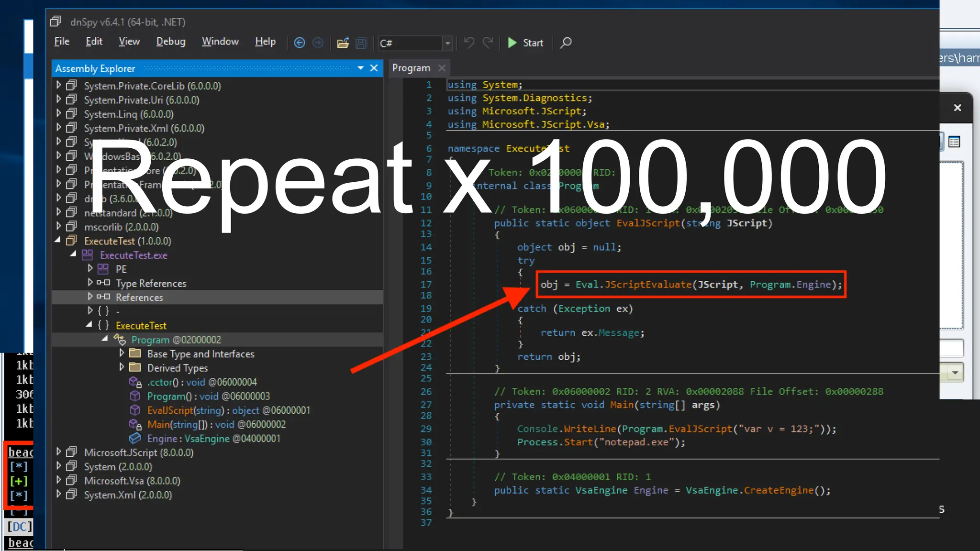Click the Save All disk icon
The image size is (980, 551).
tap(361, 43)
